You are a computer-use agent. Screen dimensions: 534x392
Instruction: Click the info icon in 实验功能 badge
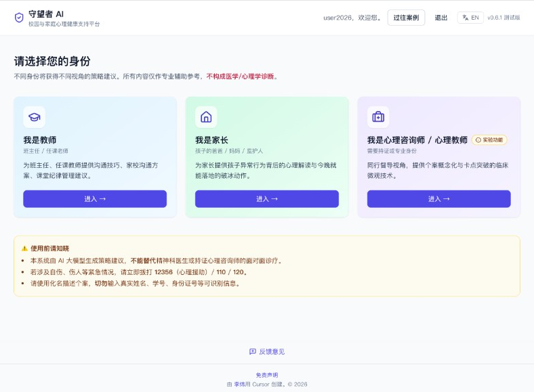point(478,140)
